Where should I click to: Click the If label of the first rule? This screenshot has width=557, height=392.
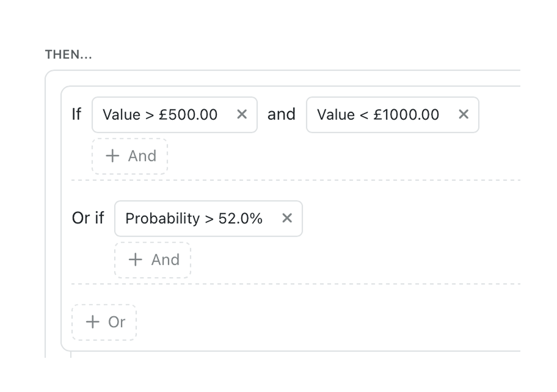[x=76, y=114]
